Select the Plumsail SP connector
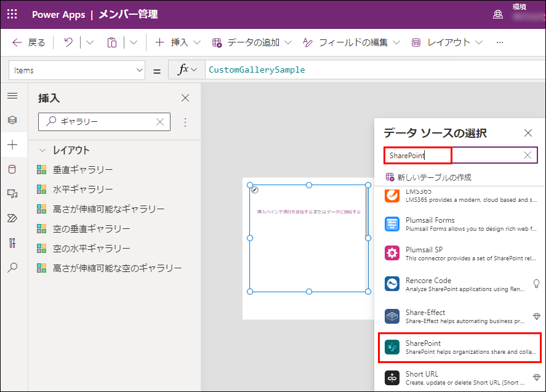 click(x=460, y=254)
